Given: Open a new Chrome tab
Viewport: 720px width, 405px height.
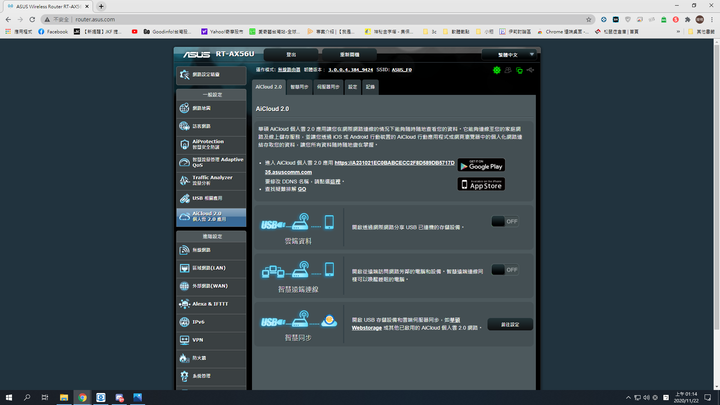Looking at the screenshot, I should tap(101, 6).
